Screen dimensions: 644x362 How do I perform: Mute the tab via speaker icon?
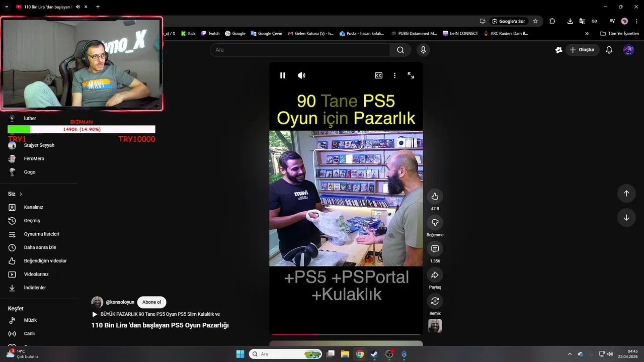click(77, 7)
